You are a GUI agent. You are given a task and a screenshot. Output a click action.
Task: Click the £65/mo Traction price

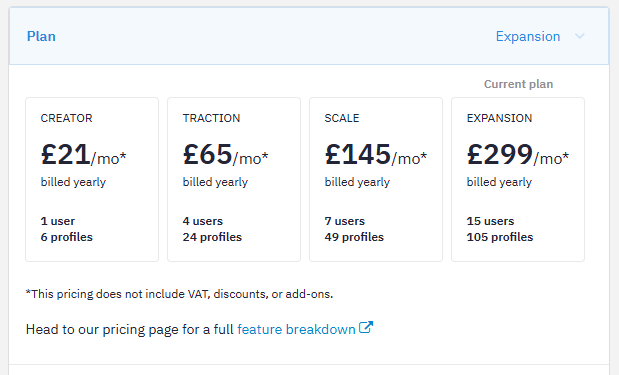(225, 155)
